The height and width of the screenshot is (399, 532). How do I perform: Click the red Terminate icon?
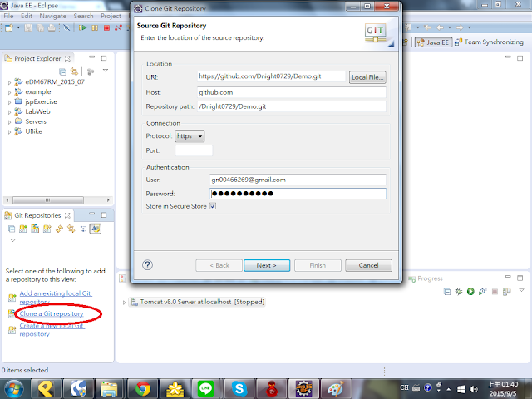click(106, 27)
